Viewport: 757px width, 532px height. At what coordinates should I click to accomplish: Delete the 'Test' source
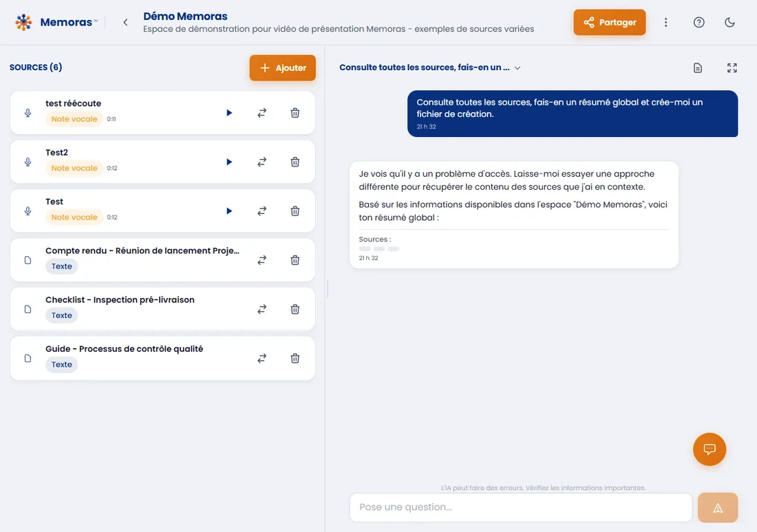click(x=295, y=211)
